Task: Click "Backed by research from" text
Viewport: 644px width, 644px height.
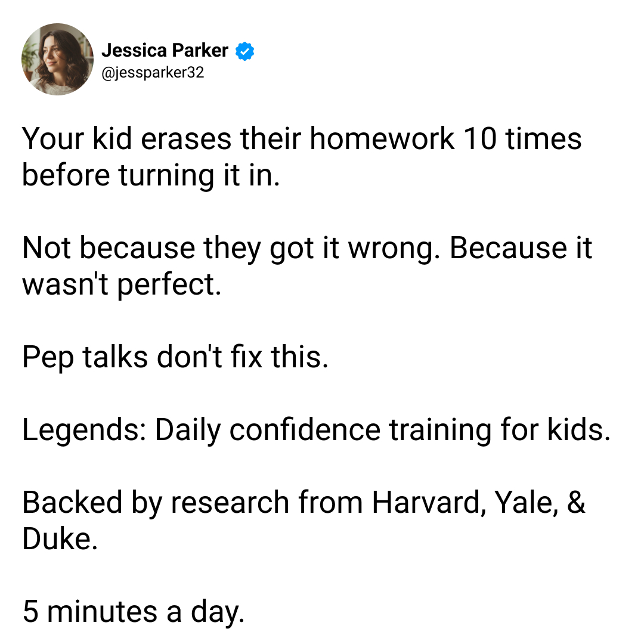Action: [192, 502]
